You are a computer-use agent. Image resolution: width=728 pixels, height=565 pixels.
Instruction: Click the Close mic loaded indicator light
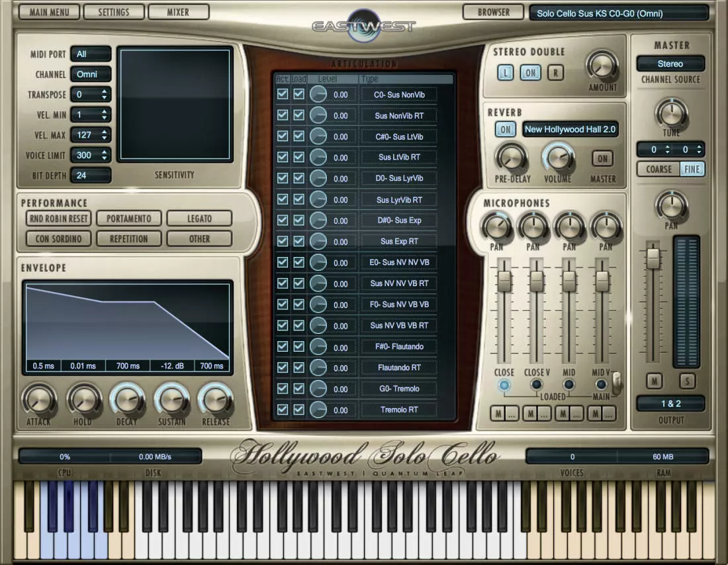[x=504, y=385]
